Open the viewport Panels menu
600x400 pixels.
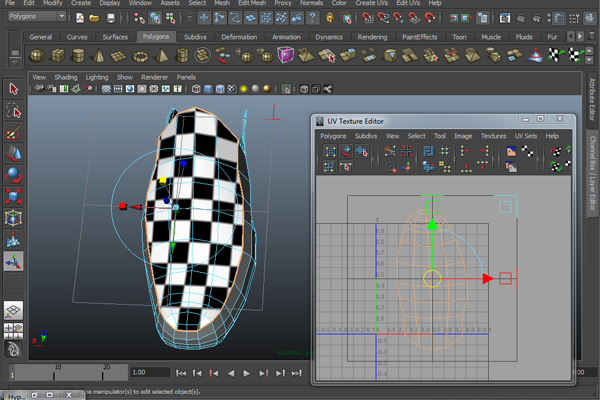point(186,77)
